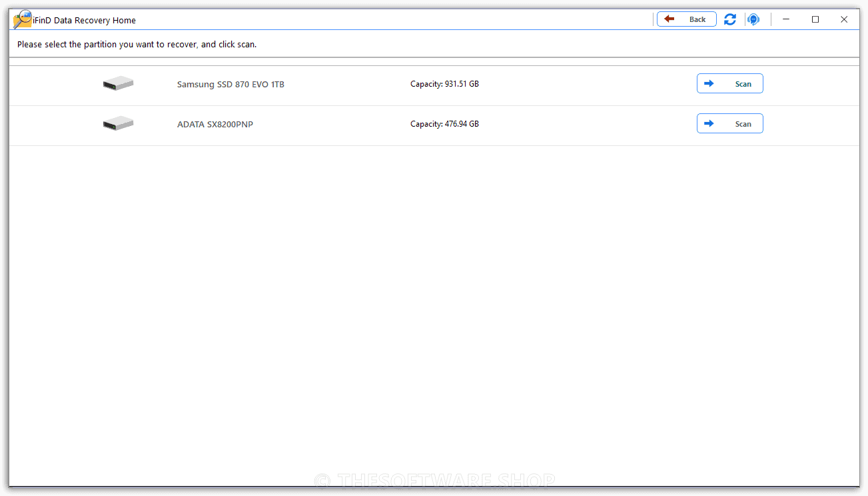Click the Capacity: 476.94 GB text

(444, 124)
